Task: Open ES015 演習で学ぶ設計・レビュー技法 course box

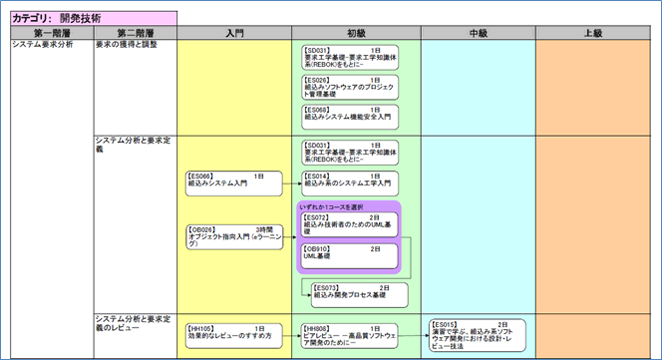Action: (x=478, y=336)
